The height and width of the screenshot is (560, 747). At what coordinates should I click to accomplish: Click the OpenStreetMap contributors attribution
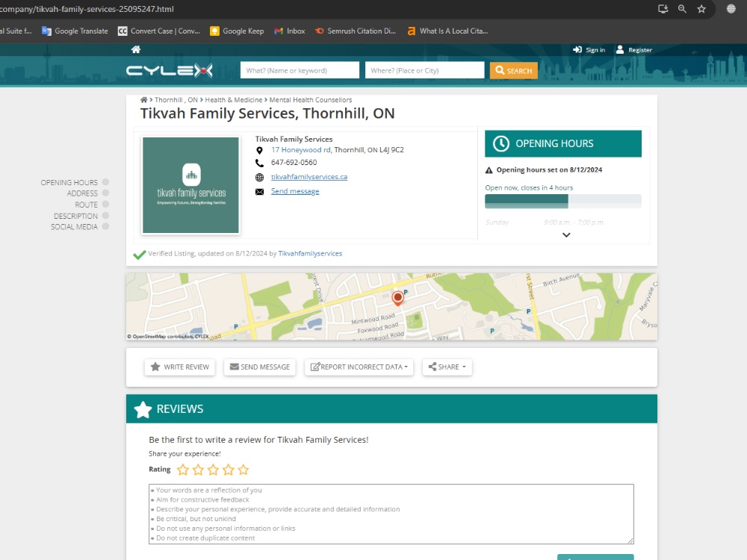tap(167, 336)
